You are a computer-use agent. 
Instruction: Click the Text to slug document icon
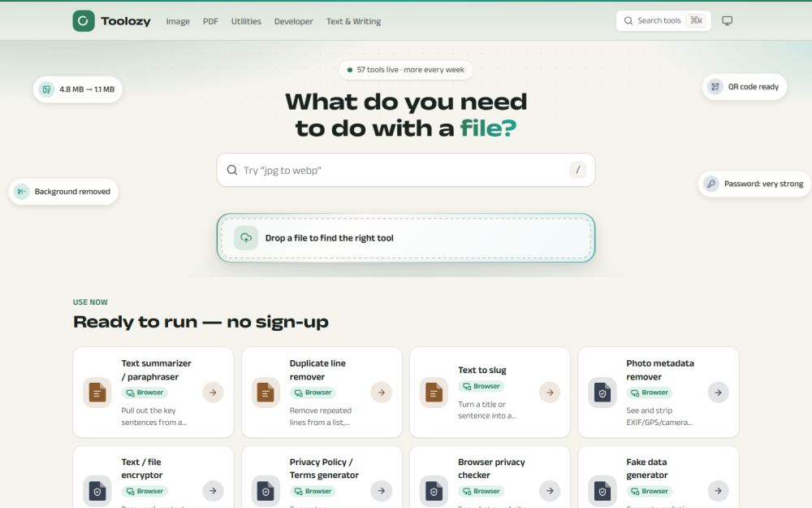[434, 393]
